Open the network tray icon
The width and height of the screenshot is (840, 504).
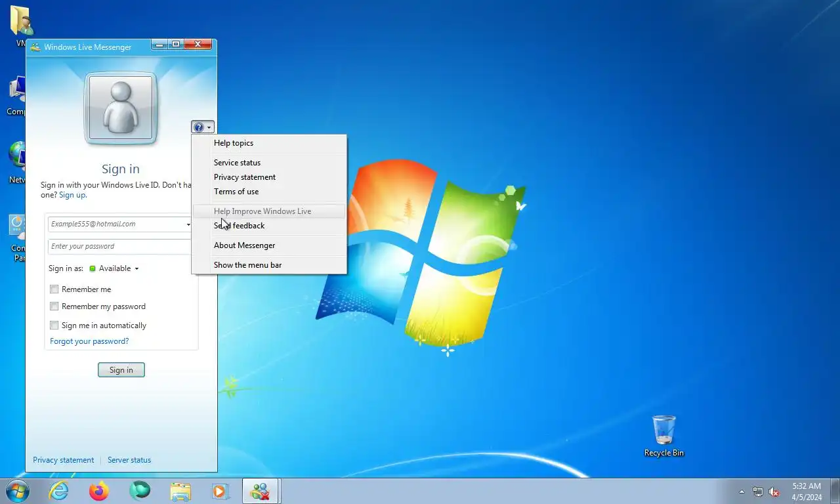click(x=758, y=492)
